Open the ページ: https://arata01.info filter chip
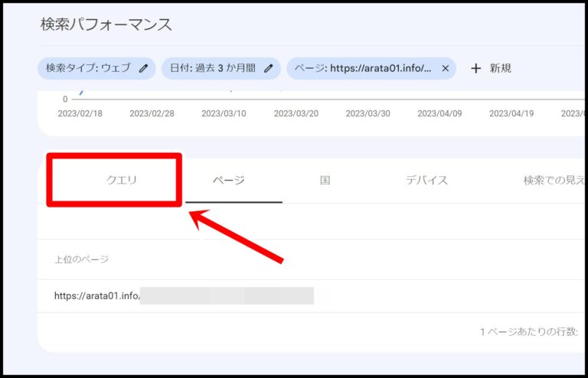588x378 pixels. [x=371, y=68]
